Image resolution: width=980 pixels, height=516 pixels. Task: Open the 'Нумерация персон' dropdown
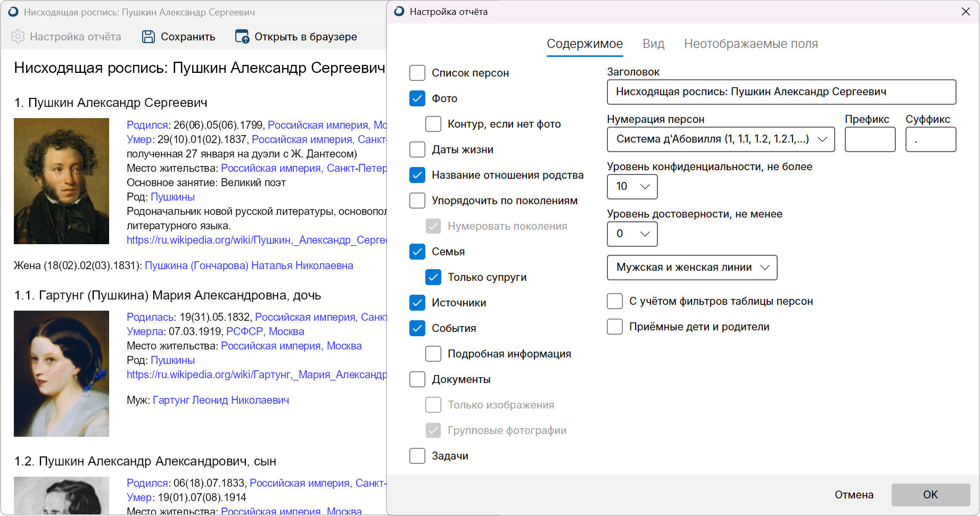pyautogui.click(x=721, y=139)
